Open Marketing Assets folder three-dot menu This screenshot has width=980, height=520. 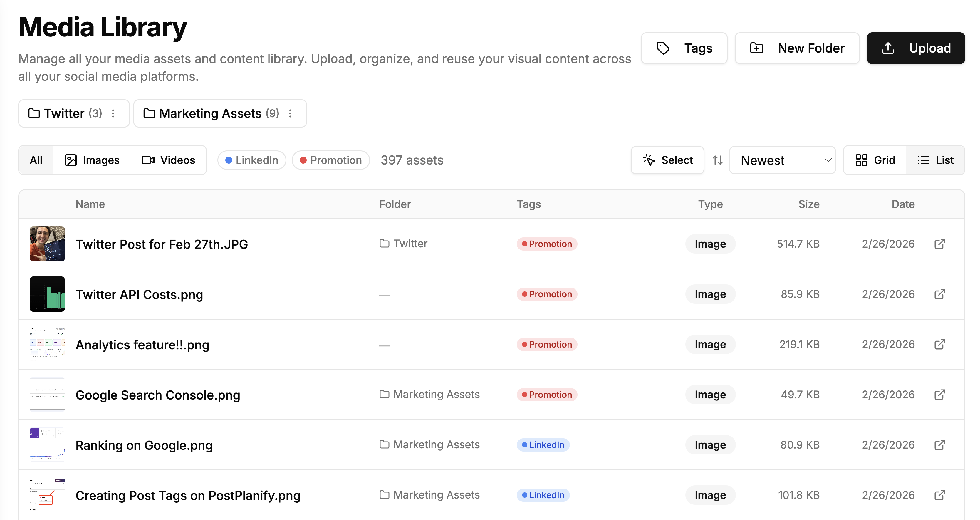[290, 113]
